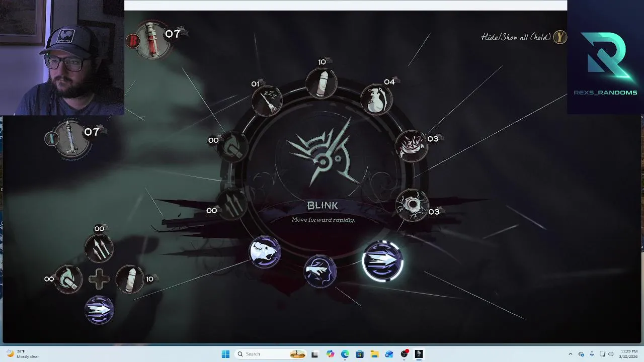Click the 07 count beside health elixir

(x=173, y=34)
